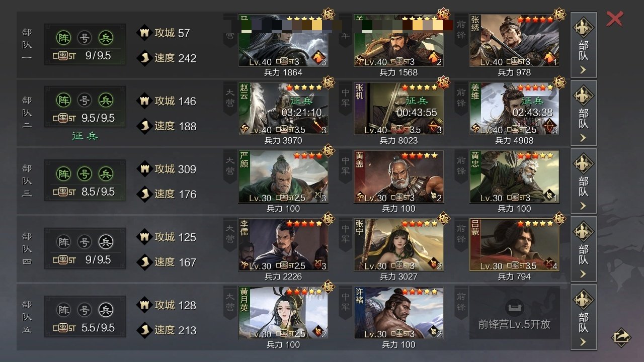Select the 张宁 general portrait
The height and width of the screenshot is (362, 644).
point(399,245)
